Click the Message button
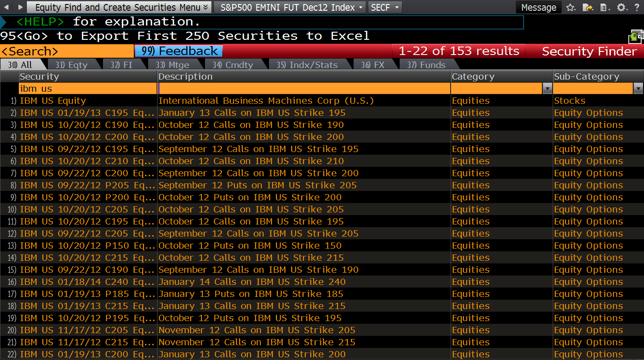 pos(538,8)
